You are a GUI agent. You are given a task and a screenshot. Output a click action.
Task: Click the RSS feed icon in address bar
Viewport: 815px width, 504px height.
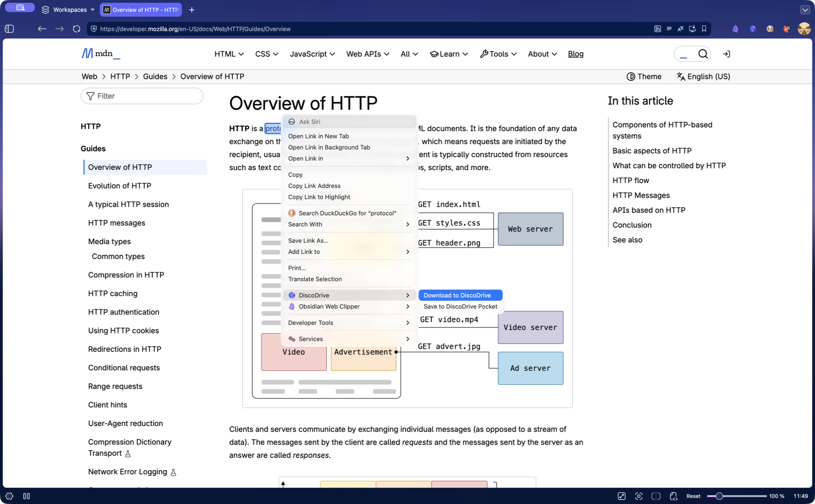(657, 29)
